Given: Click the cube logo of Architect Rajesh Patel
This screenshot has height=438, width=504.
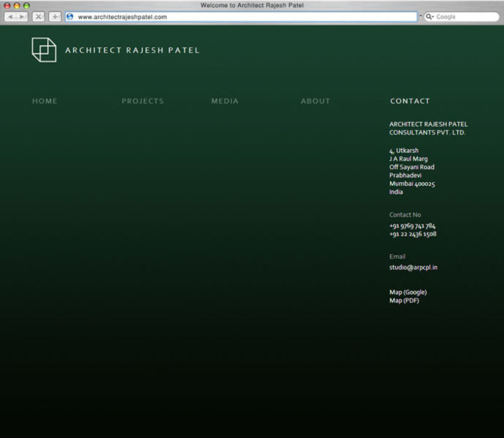Looking at the screenshot, I should [x=44, y=50].
